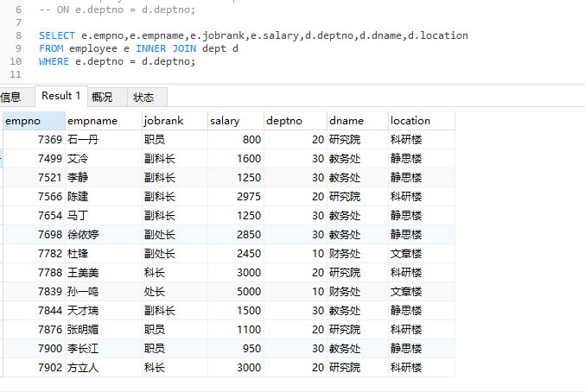Image resolution: width=585 pixels, height=392 pixels.
Task: Select the name cell 李长江
Action: pos(104,349)
